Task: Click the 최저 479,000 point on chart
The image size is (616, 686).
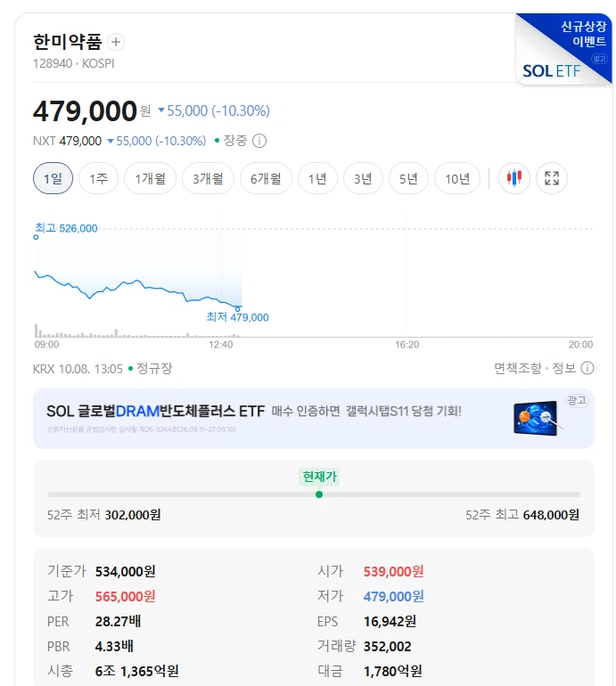Action: (x=238, y=309)
